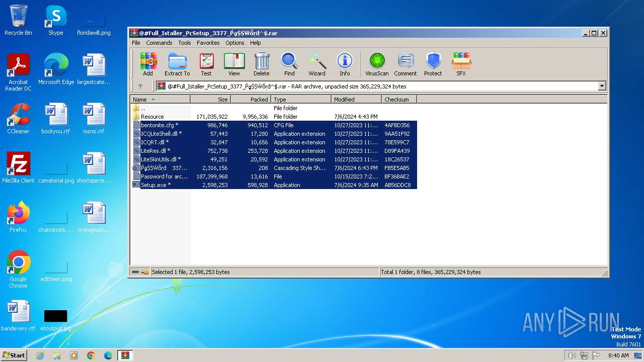
Task: Open Microsoft Edge desktop shortcut
Action: [x=56, y=69]
